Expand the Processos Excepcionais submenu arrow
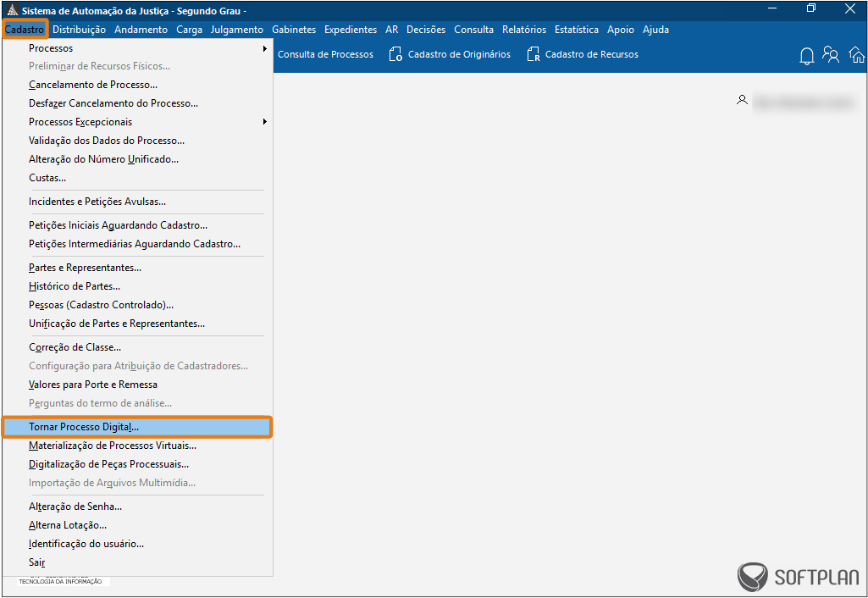868x598 pixels. pos(265,122)
